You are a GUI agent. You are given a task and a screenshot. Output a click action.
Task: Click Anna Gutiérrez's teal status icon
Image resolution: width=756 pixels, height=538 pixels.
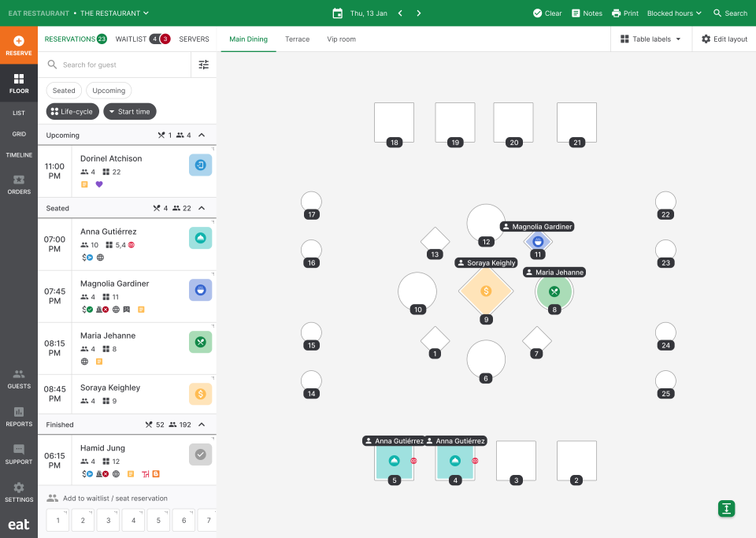201,238
